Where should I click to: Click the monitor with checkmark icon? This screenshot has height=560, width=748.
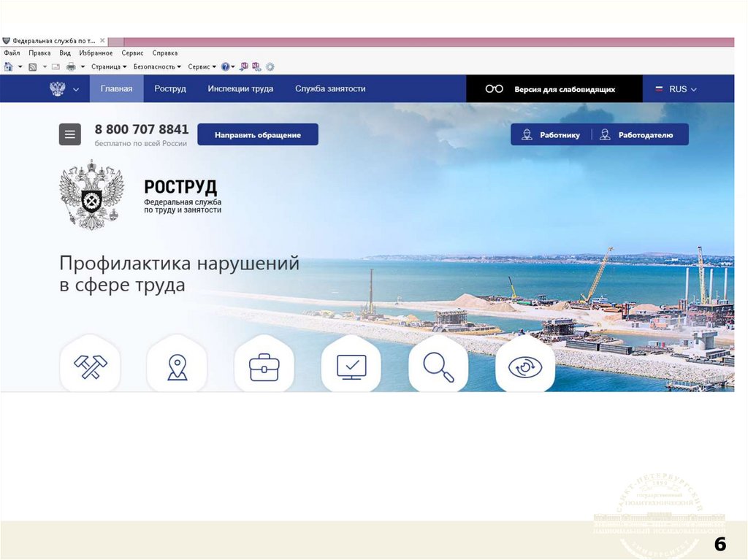(x=351, y=367)
